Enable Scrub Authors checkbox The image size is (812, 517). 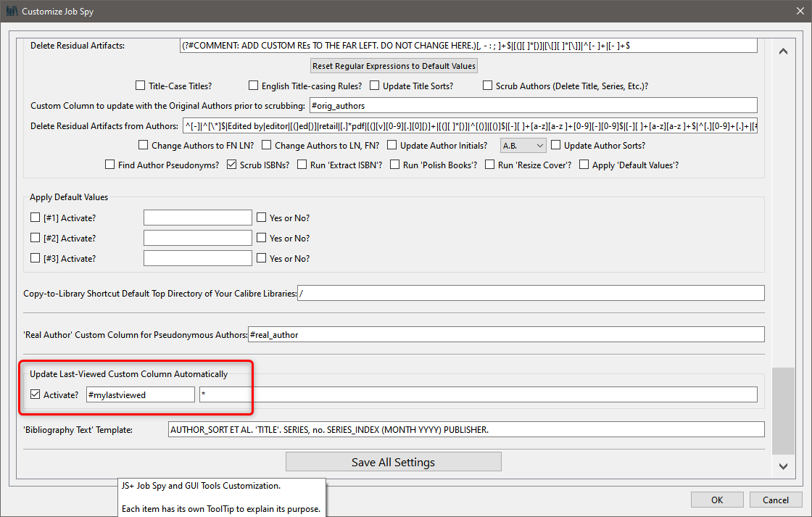[487, 86]
